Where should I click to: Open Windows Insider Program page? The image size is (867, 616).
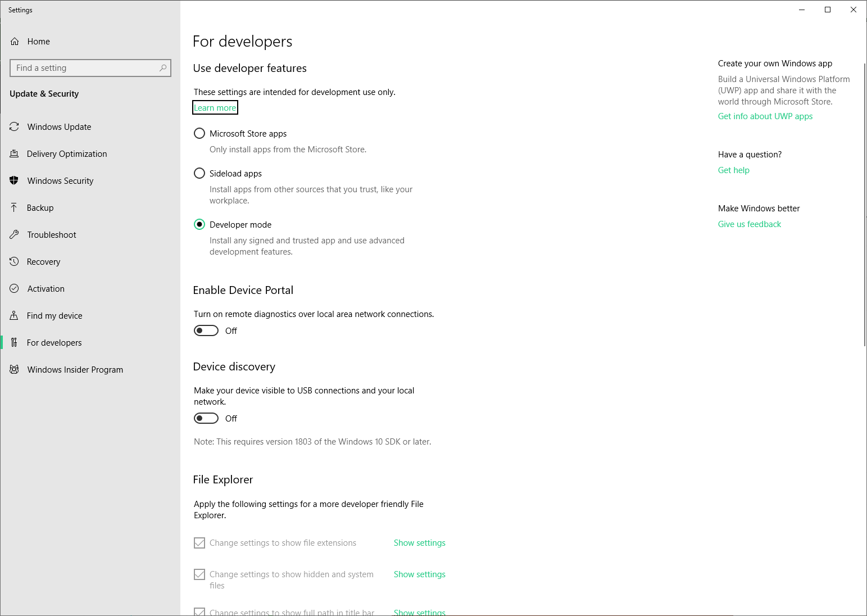pos(90,370)
